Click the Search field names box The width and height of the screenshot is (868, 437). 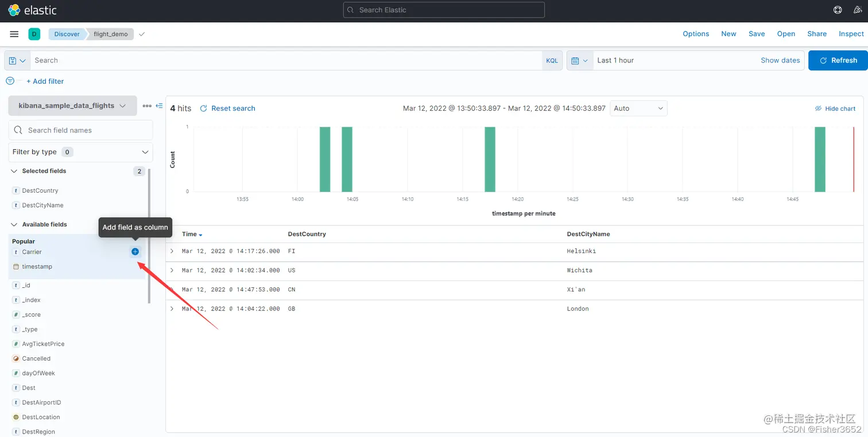[81, 130]
